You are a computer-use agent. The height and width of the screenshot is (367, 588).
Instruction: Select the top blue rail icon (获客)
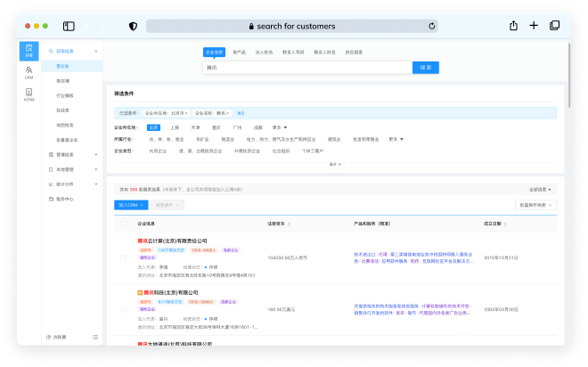[29, 51]
